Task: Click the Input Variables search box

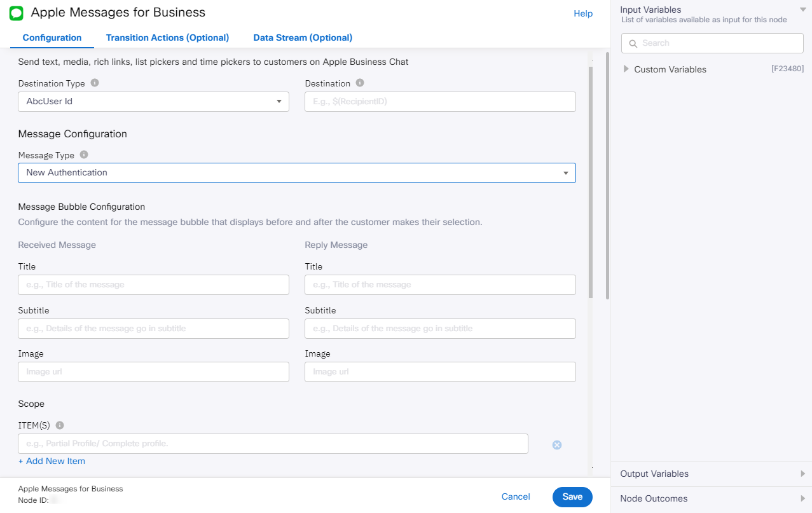Action: click(712, 43)
